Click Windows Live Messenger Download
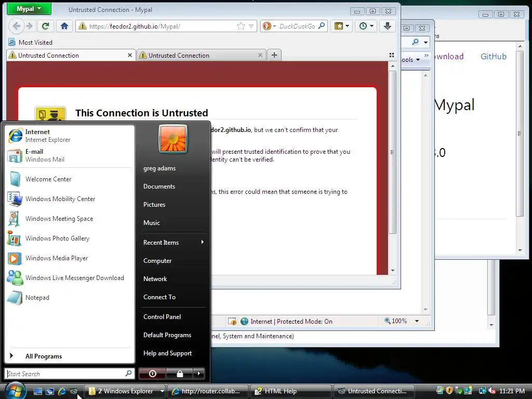Screen dimensions: 532x399 click(70, 278)
